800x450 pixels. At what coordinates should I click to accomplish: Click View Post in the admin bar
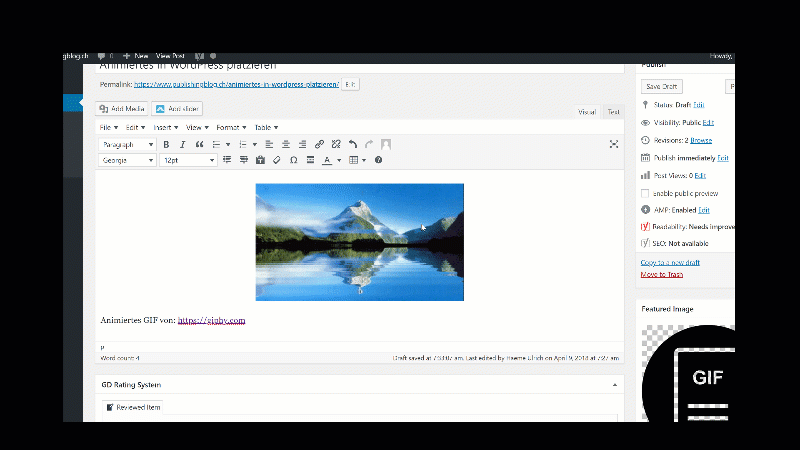(x=170, y=56)
